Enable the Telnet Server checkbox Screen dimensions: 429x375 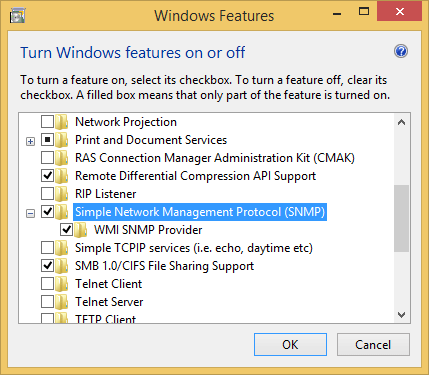coord(47,302)
